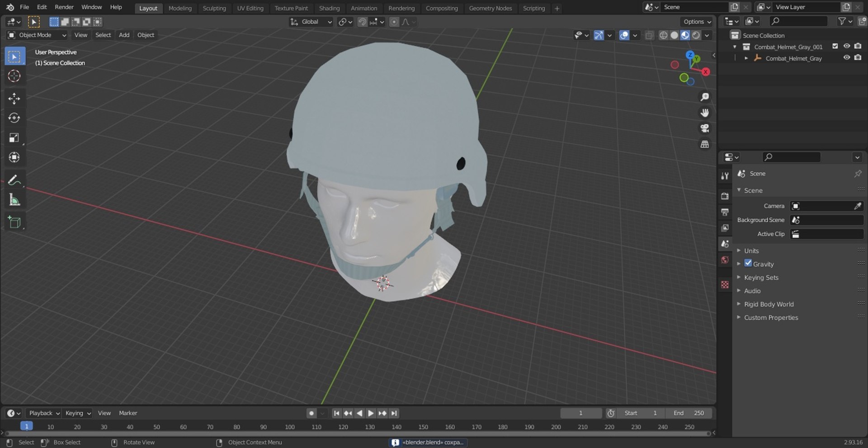Jump to the timeline end frame button

[394, 413]
